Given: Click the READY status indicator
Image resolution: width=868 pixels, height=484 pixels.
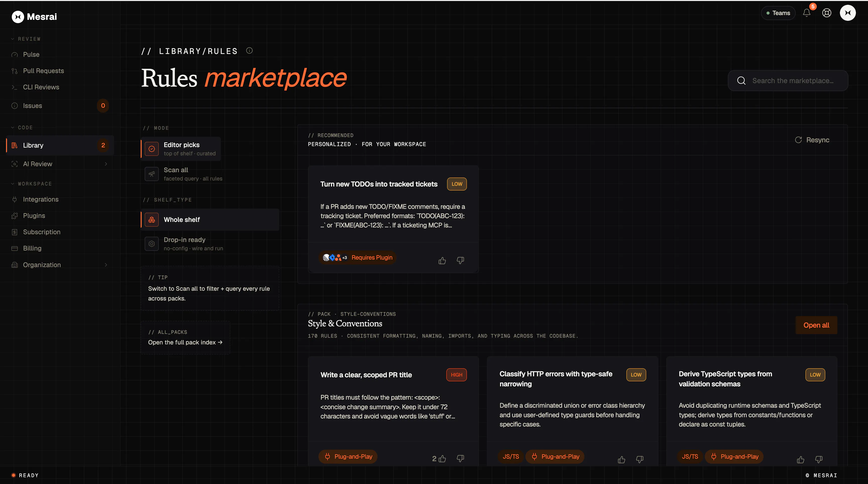Looking at the screenshot, I should point(25,475).
